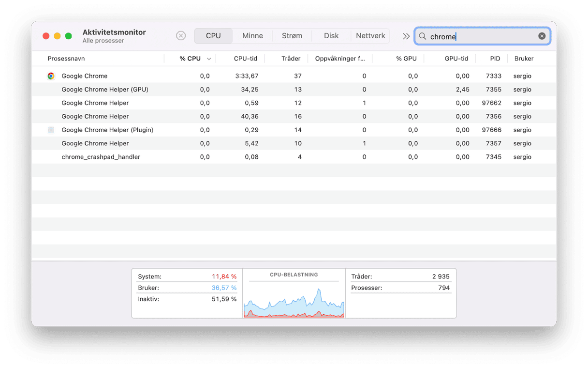Viewport: 588px width, 368px height.
Task: Click PID value 7333
Action: pyautogui.click(x=494, y=76)
